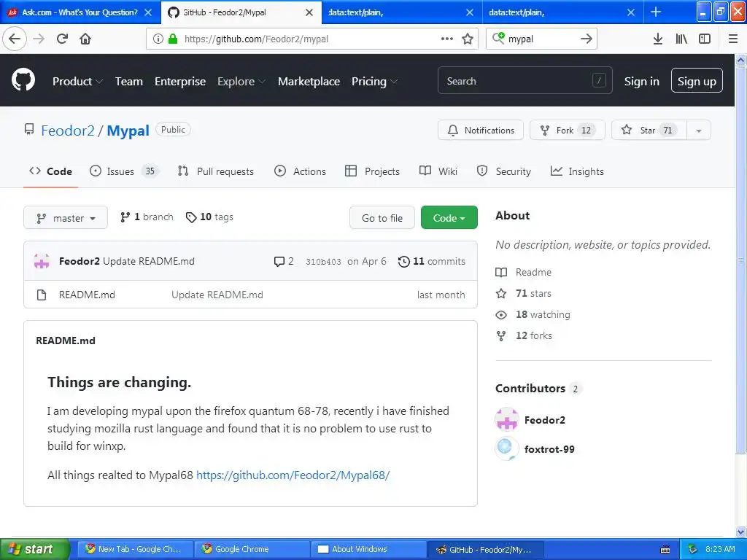Open a new tab with plus icon
747x560 pixels.
pos(656,12)
